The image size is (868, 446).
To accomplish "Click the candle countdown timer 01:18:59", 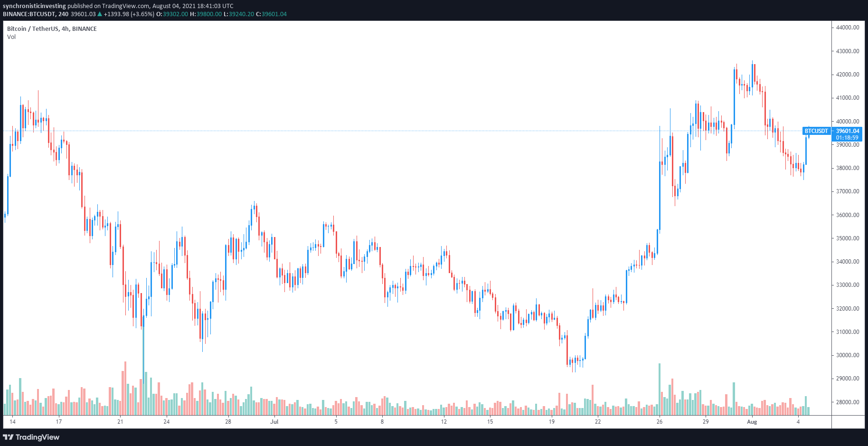I will coord(847,138).
